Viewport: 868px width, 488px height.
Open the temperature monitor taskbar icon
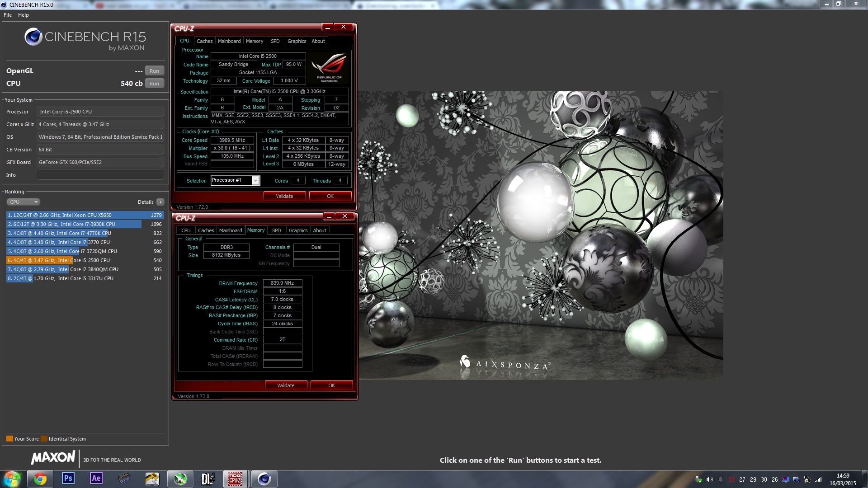coord(152,479)
